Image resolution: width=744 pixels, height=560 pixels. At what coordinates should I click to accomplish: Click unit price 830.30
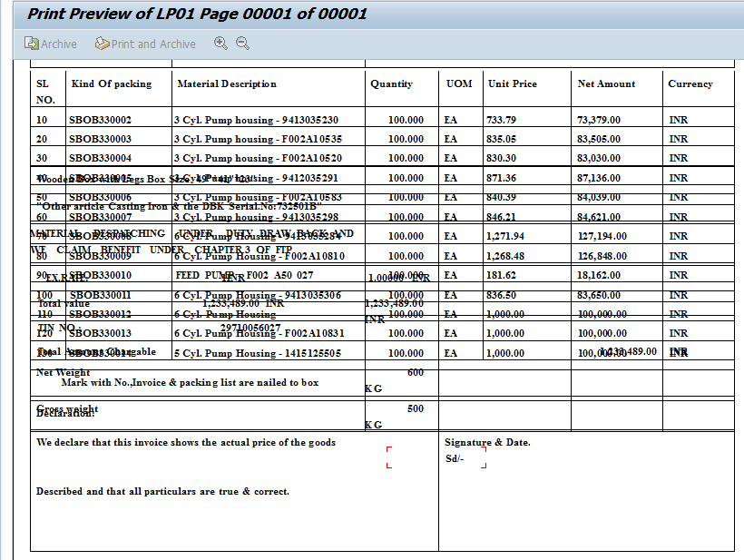[x=501, y=158]
